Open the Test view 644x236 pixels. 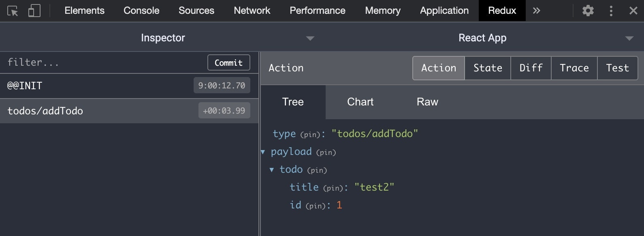(617, 68)
